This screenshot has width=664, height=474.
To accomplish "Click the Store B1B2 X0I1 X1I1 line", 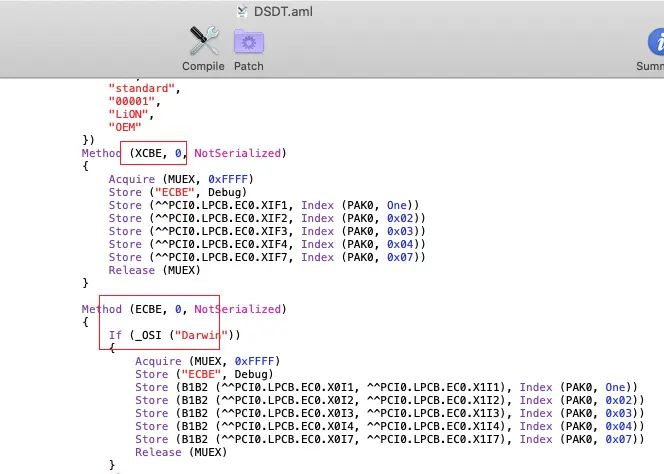I will (x=386, y=388).
